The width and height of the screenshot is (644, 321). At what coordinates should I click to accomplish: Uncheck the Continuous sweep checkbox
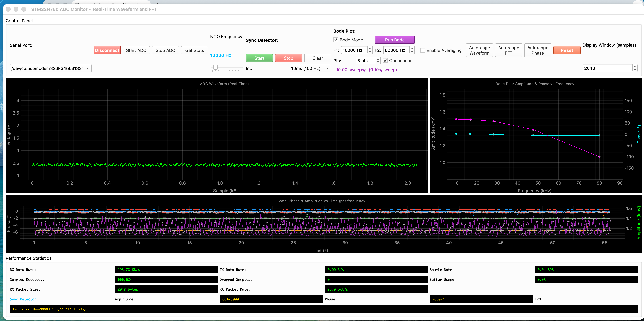[385, 61]
